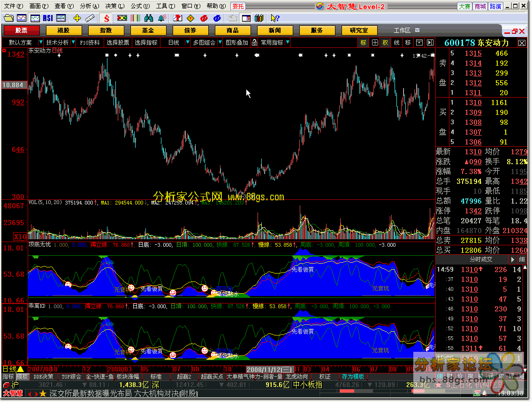Image resolution: width=532 pixels, height=402 pixels.
Task: Click the skip-to-end arrow icon
Action: (430, 42)
